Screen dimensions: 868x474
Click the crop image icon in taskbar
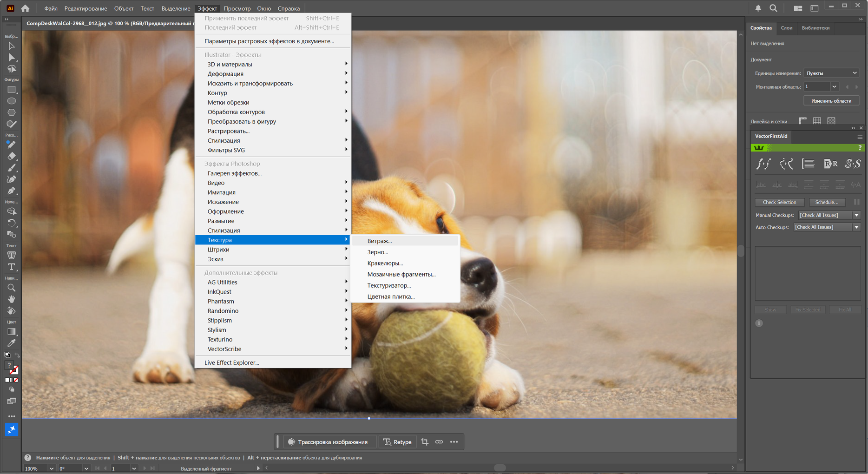click(425, 442)
